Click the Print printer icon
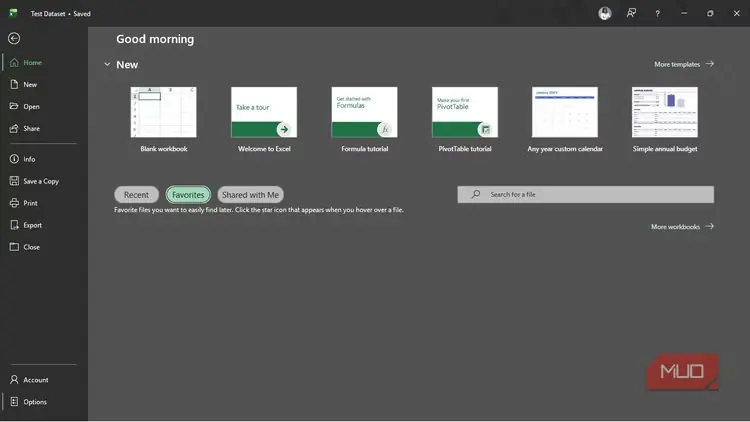 (14, 203)
